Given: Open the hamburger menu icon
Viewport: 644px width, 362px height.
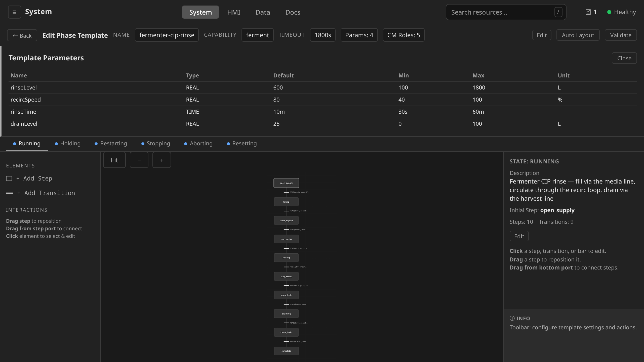Looking at the screenshot, I should (x=14, y=12).
